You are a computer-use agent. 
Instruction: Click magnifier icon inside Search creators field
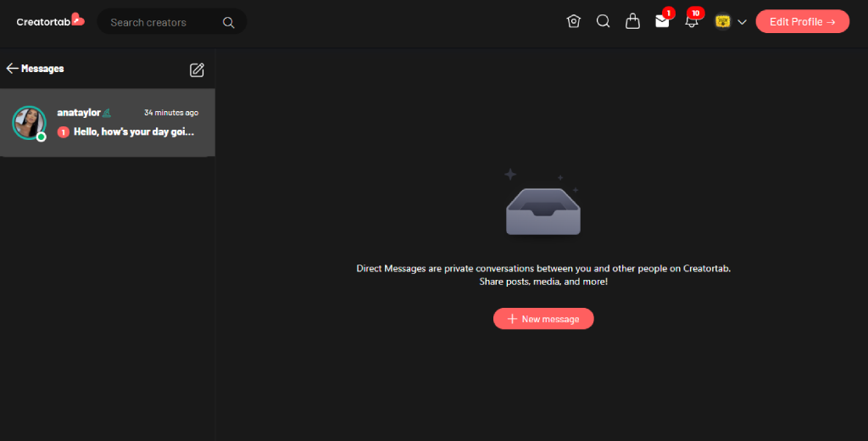(228, 23)
